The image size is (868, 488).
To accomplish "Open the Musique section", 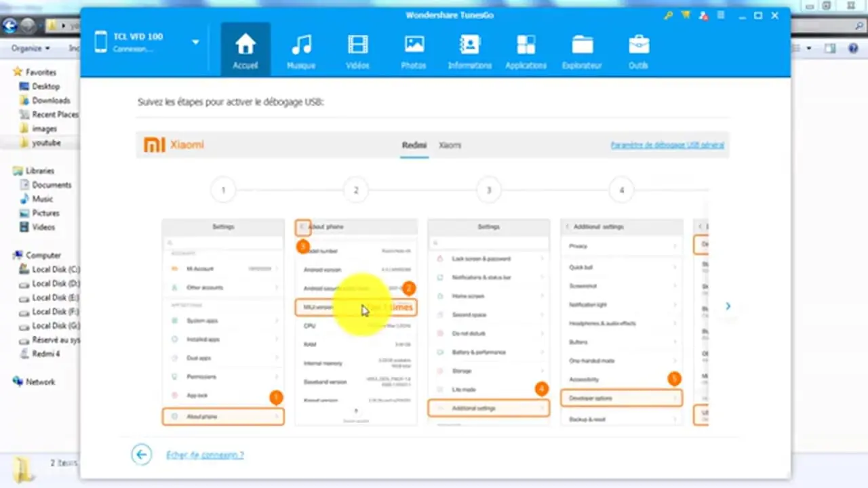I will (x=301, y=50).
